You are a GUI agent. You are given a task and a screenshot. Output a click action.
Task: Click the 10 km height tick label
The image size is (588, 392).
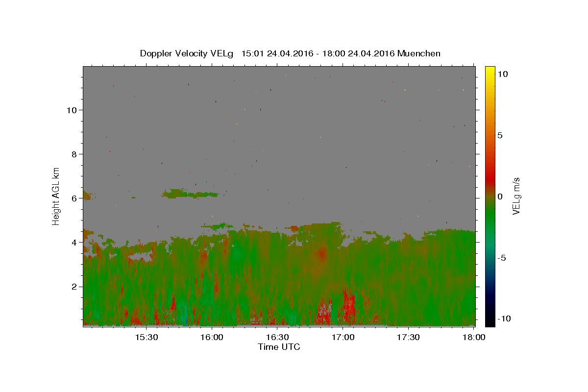point(72,110)
